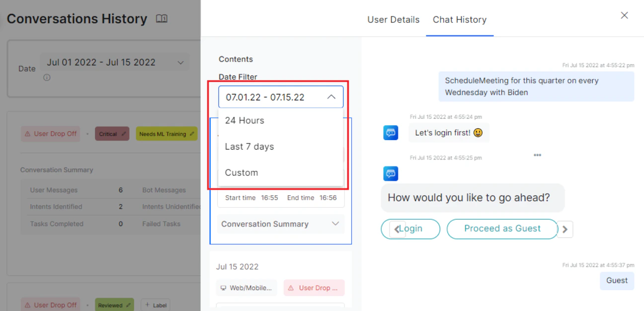Image resolution: width=644 pixels, height=311 pixels.
Task: Edit the Needs ML Training label pencil icon
Action: 192,133
